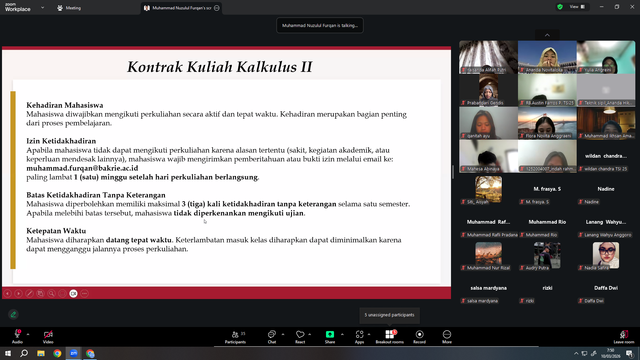Select the salsa mardyana participant tile
640x360 pixels.
tap(489, 288)
